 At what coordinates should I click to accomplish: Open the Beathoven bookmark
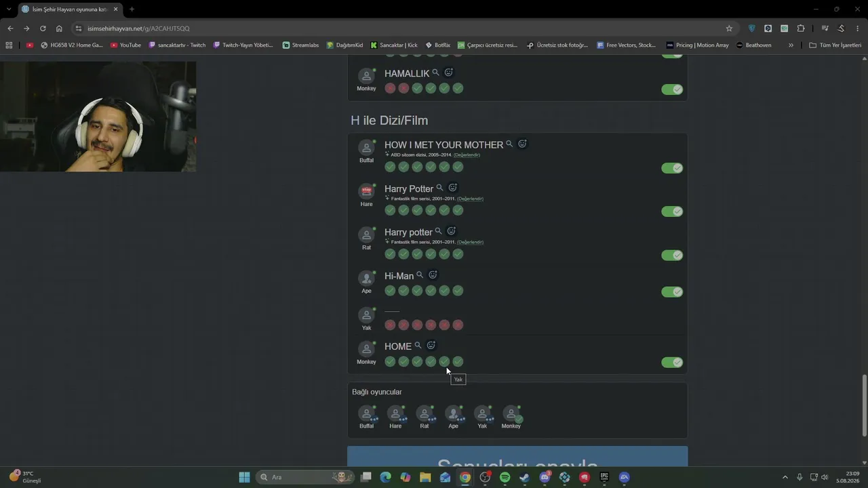(753, 45)
